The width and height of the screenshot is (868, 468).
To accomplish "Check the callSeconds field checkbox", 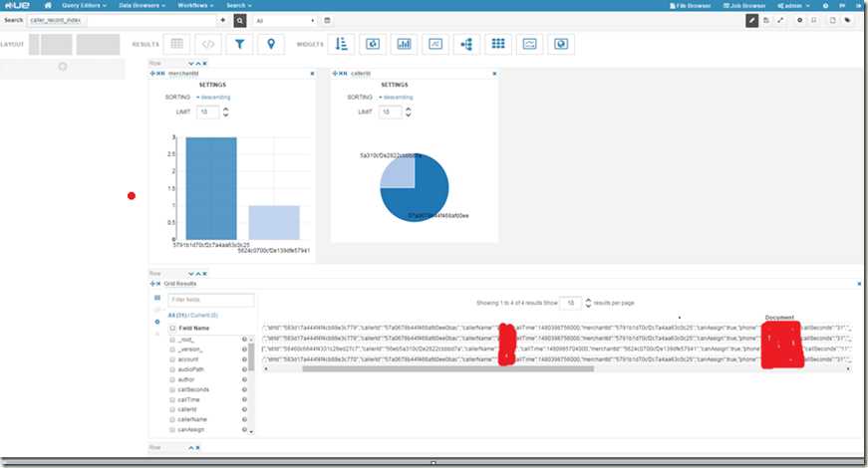I will (x=172, y=389).
